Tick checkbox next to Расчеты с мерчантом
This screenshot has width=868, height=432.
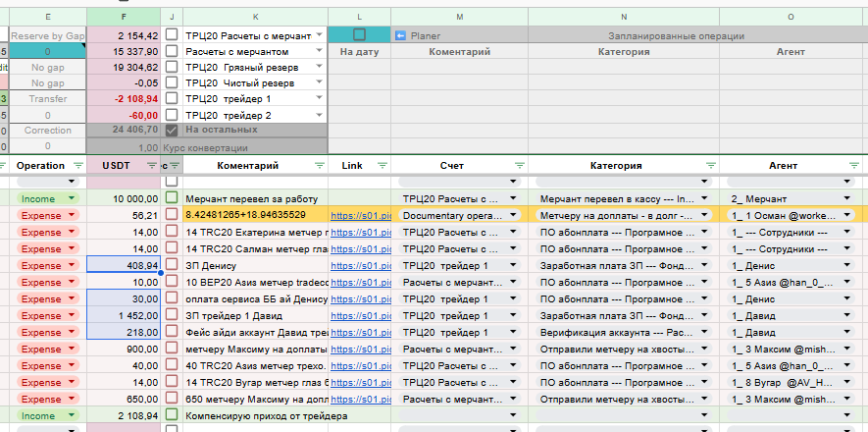point(172,51)
